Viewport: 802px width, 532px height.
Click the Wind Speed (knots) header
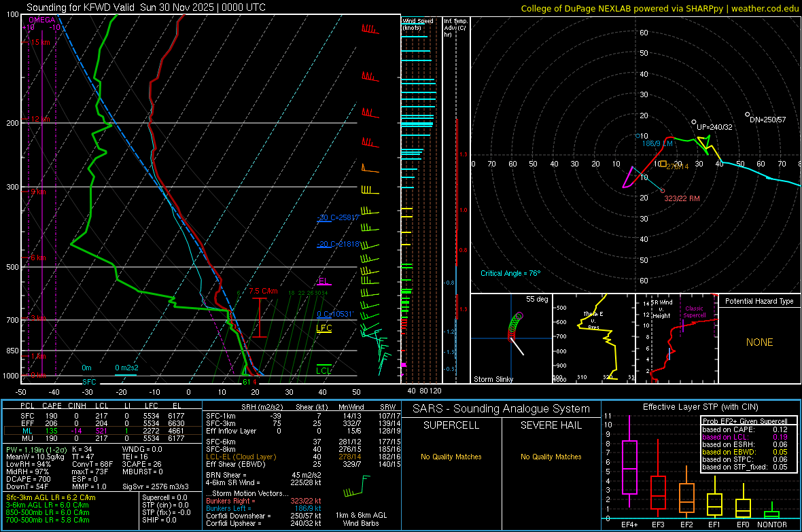(417, 24)
